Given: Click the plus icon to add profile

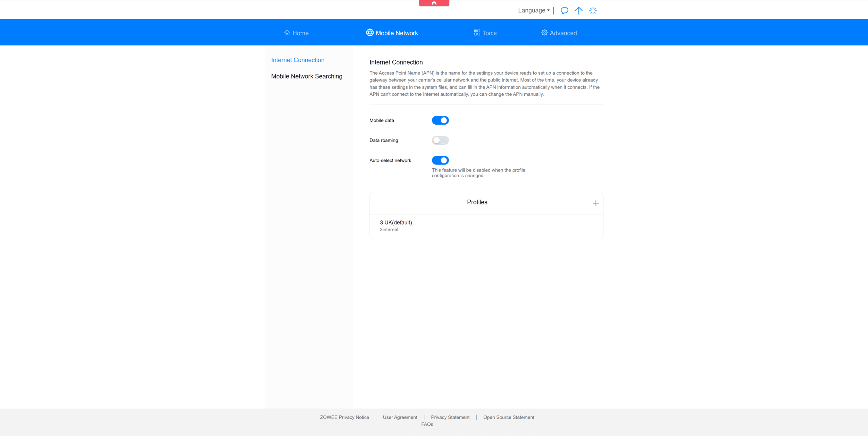Looking at the screenshot, I should (595, 203).
